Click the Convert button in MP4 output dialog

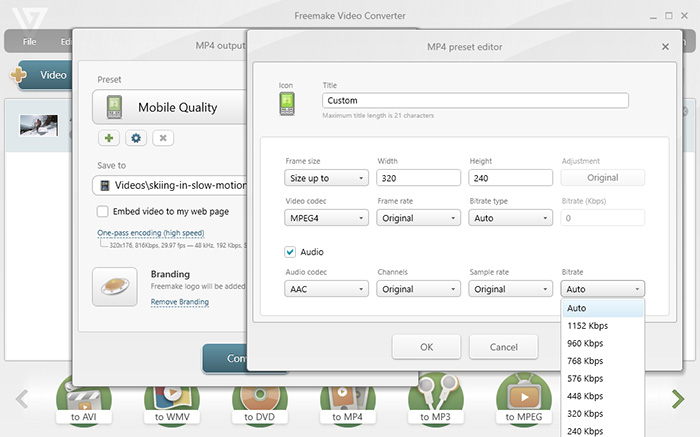[225, 358]
